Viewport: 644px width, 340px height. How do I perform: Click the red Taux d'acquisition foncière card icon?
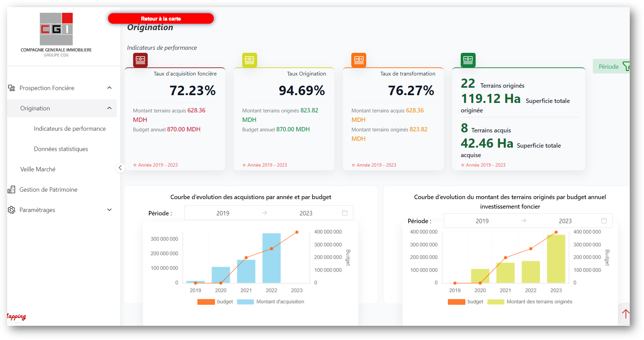[140, 60]
